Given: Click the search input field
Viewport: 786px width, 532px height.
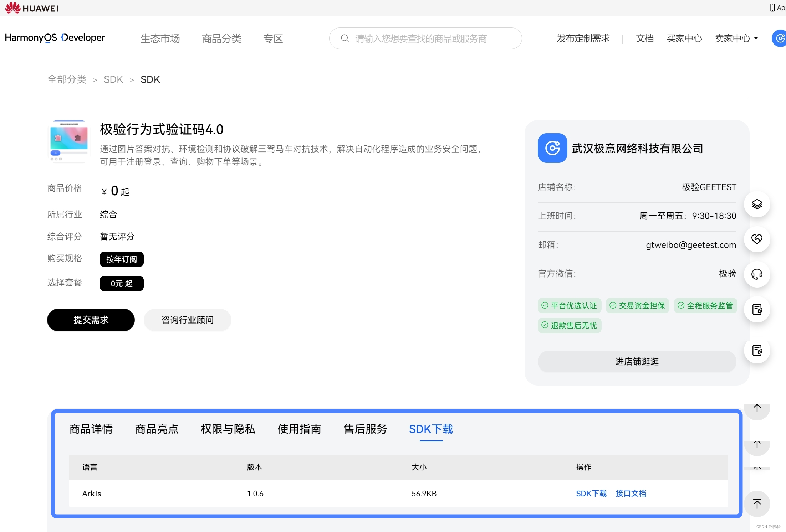Looking at the screenshot, I should click(x=421, y=38).
